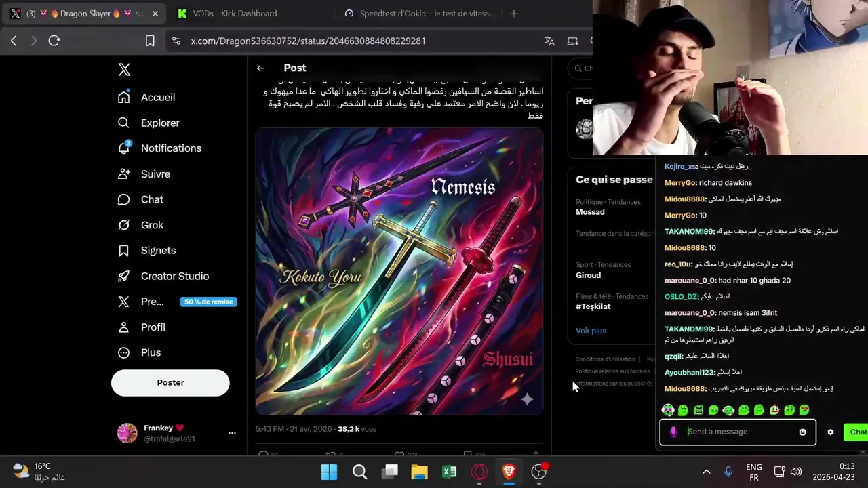This screenshot has width=868, height=488.
Task: Click the taskbar volume speaker icon
Action: [x=796, y=472]
